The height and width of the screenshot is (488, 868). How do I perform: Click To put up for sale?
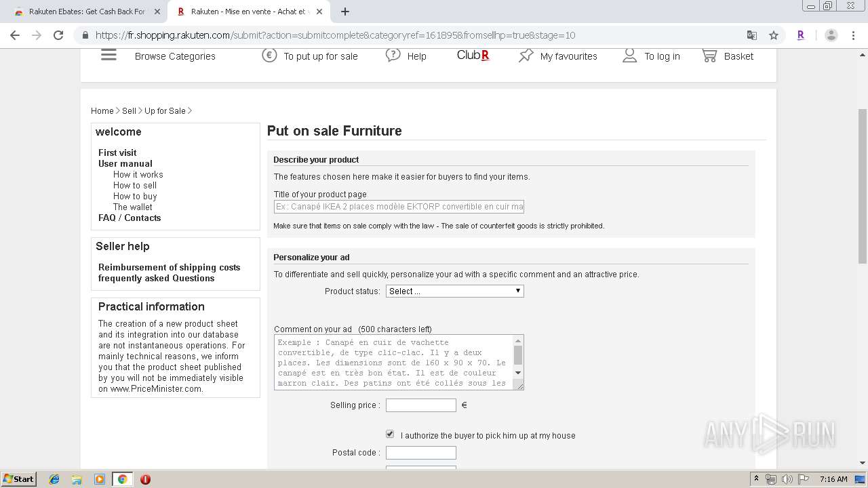pos(321,56)
